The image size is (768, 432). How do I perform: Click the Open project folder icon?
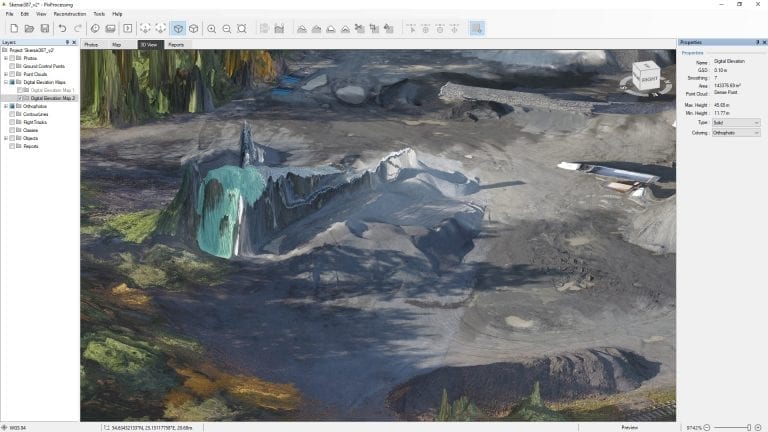pyautogui.click(x=30, y=29)
